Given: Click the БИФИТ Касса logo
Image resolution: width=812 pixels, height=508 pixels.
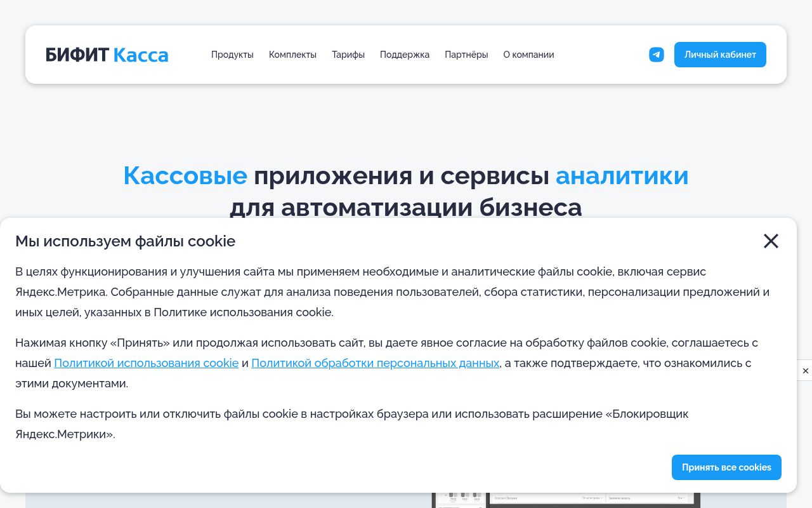Looking at the screenshot, I should [x=107, y=55].
